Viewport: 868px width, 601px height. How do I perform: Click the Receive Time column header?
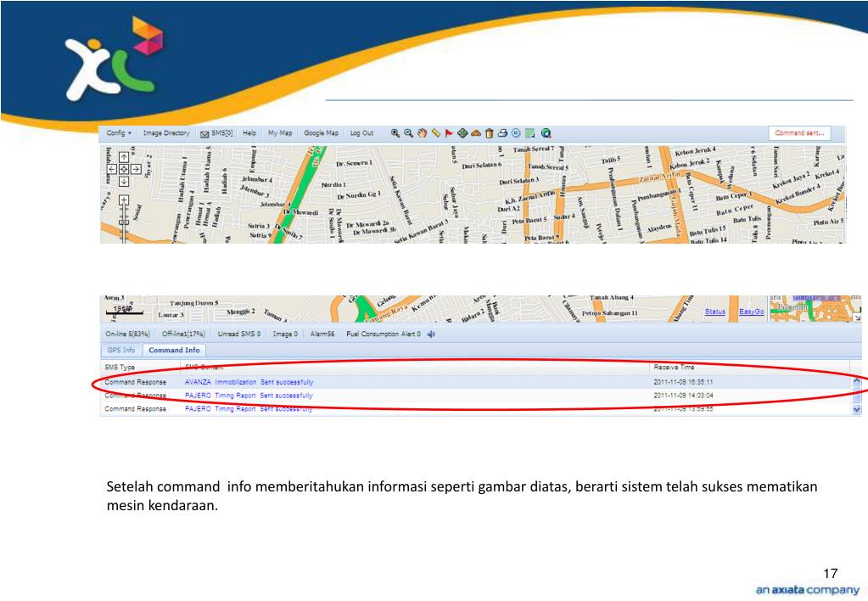(x=674, y=368)
